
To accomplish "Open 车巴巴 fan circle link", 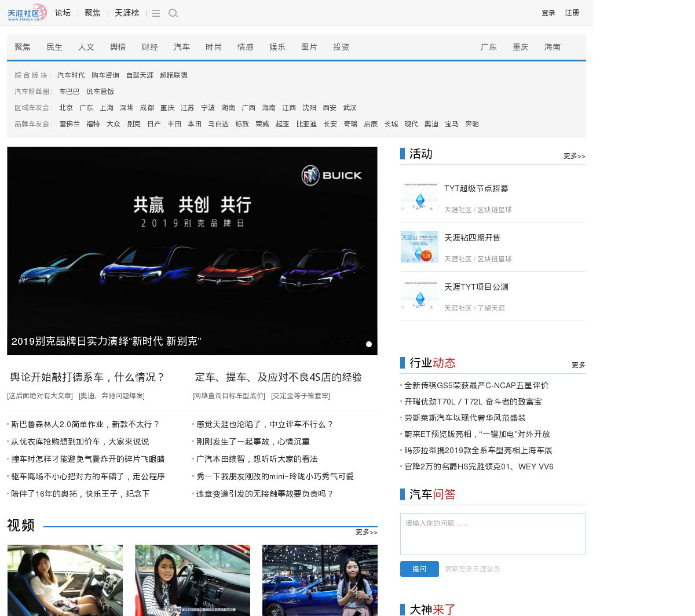I will point(69,92).
